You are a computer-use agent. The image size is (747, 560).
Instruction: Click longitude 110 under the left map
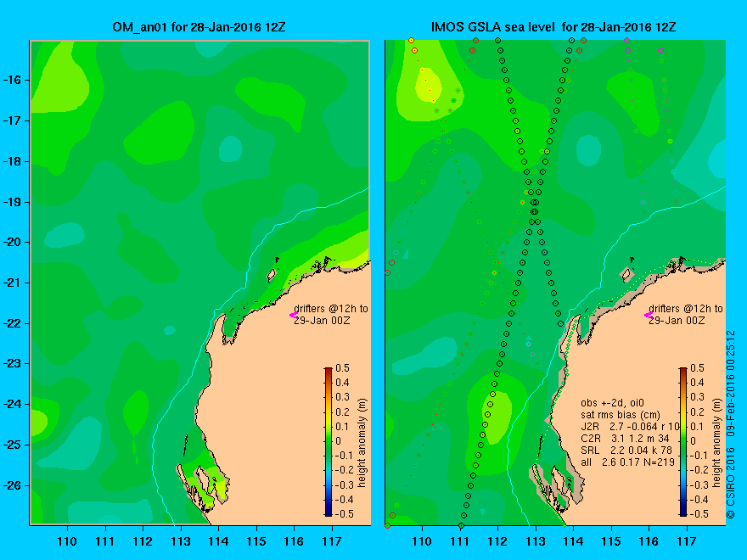pyautogui.click(x=67, y=541)
